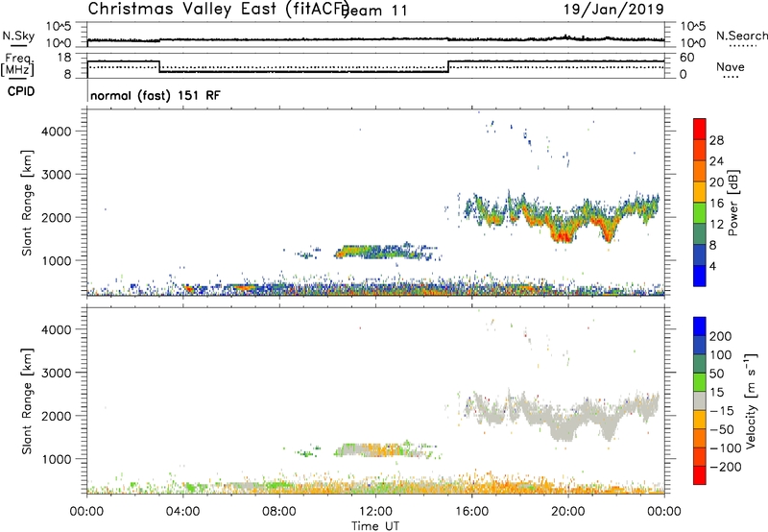The width and height of the screenshot is (768, 532).
Task: Select the 100 label on velocity colorbar
Action: tap(721, 355)
